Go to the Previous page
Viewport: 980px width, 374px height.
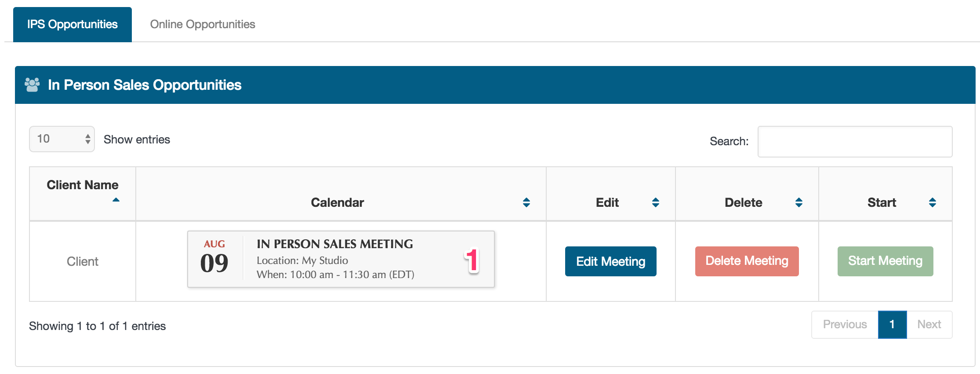[845, 325]
